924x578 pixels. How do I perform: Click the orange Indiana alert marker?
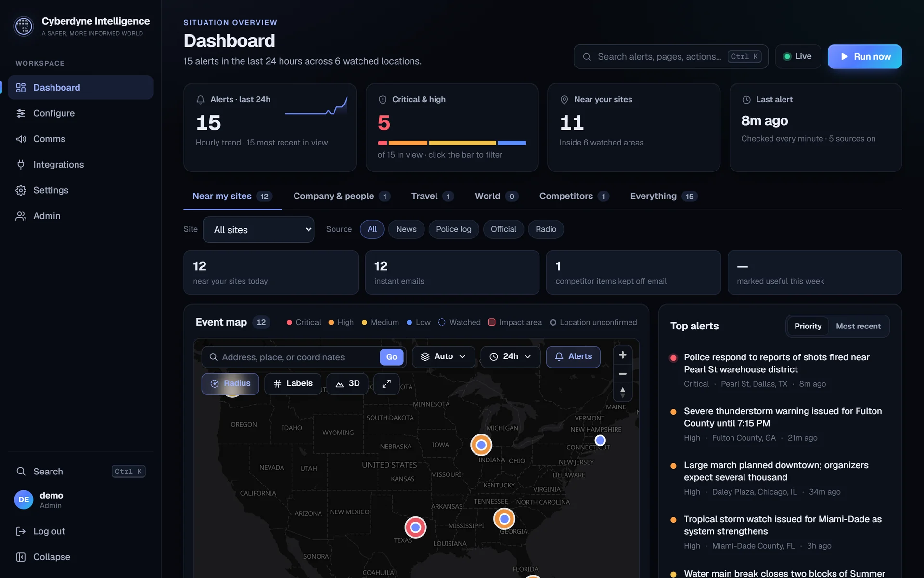pos(481,445)
